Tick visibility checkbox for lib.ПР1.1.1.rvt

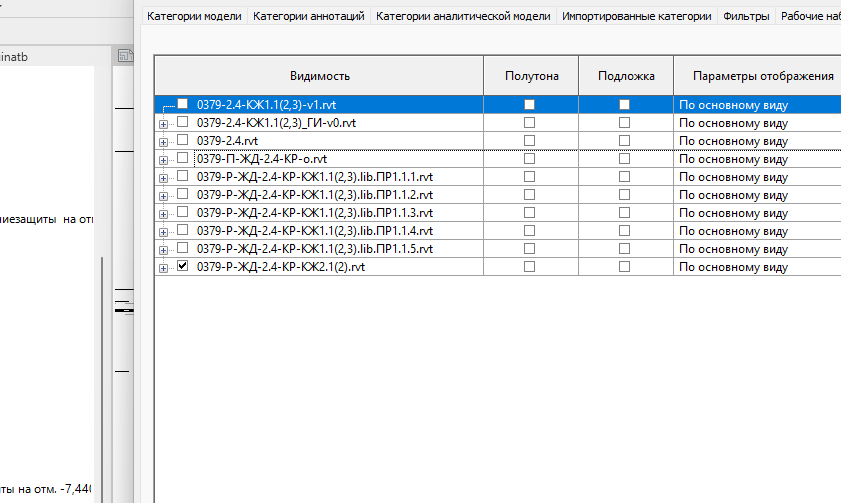pos(183,176)
